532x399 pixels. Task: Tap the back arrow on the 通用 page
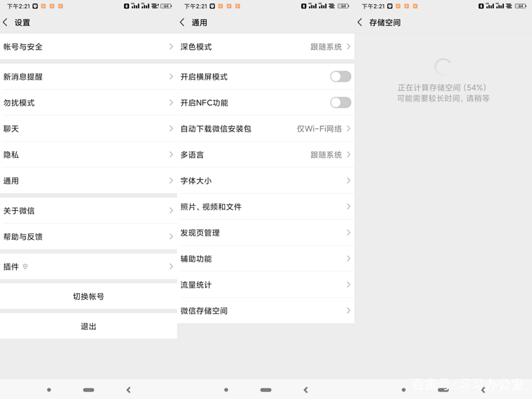click(182, 22)
